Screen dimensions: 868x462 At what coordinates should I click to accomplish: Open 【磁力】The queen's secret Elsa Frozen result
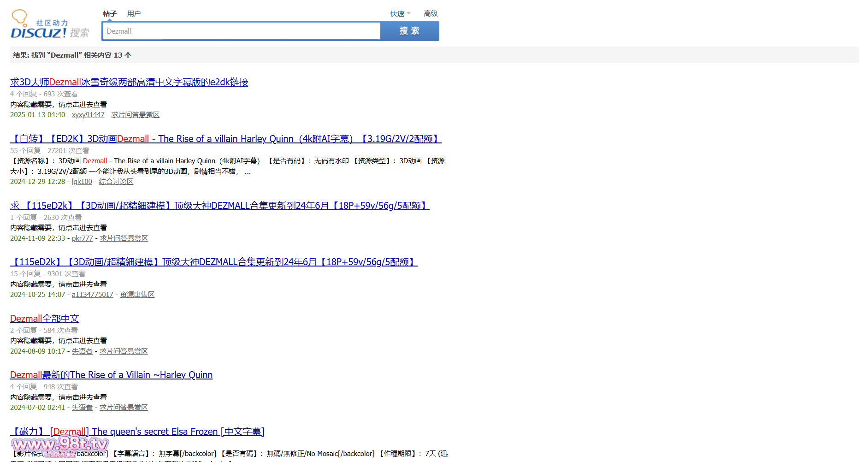[137, 432]
